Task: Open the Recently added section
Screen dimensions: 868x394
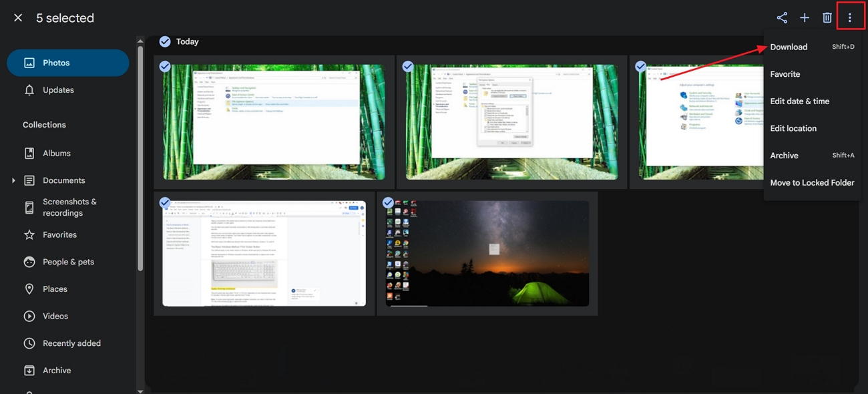Action: [x=29, y=343]
